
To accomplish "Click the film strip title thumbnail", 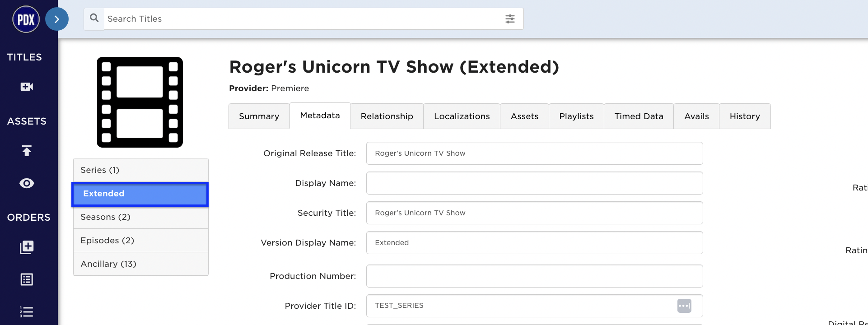I will pyautogui.click(x=140, y=102).
